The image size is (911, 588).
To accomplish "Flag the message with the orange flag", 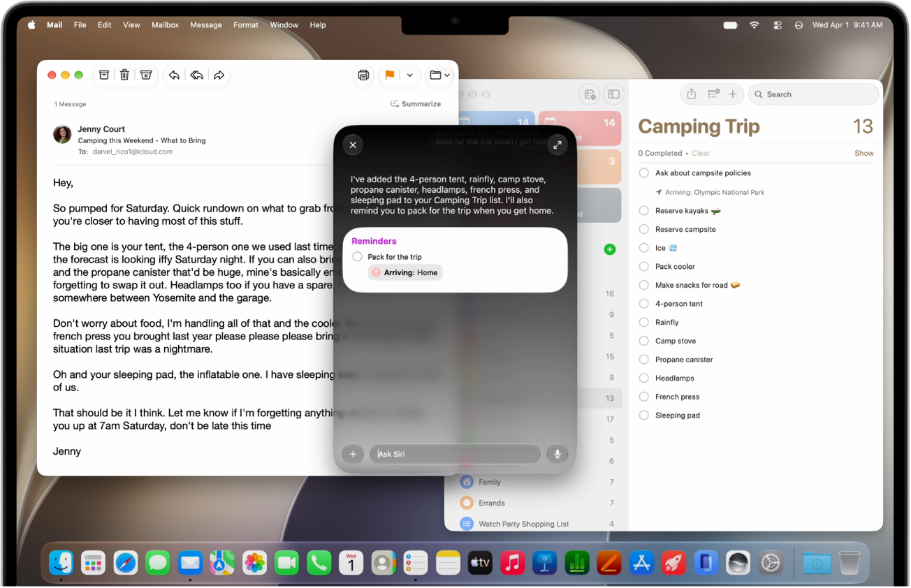I will 390,75.
